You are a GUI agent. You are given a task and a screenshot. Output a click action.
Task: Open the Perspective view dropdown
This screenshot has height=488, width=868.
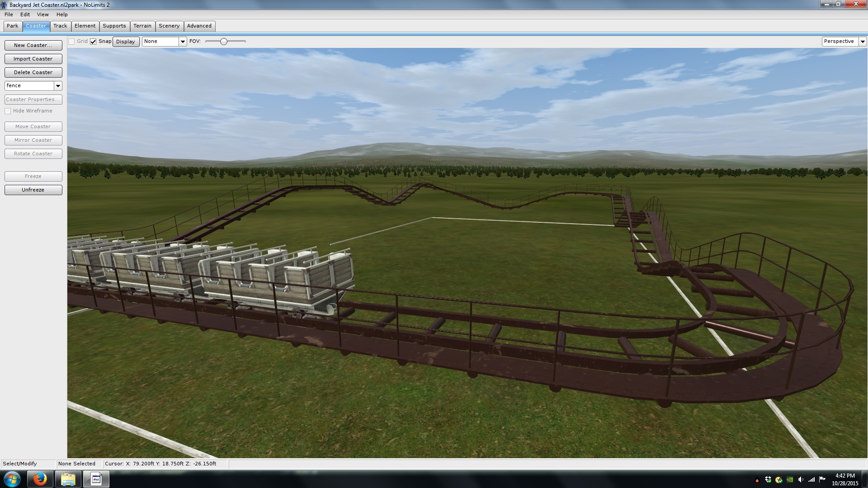(x=862, y=42)
